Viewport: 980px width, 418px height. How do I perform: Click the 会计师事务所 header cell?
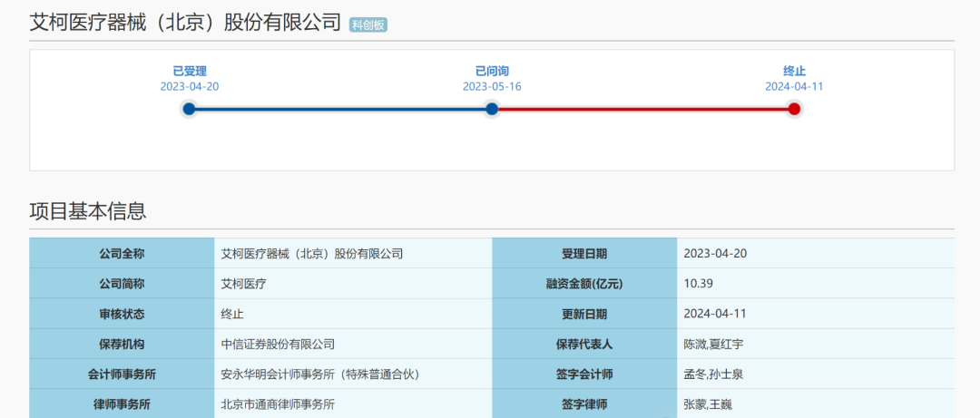[x=122, y=374]
